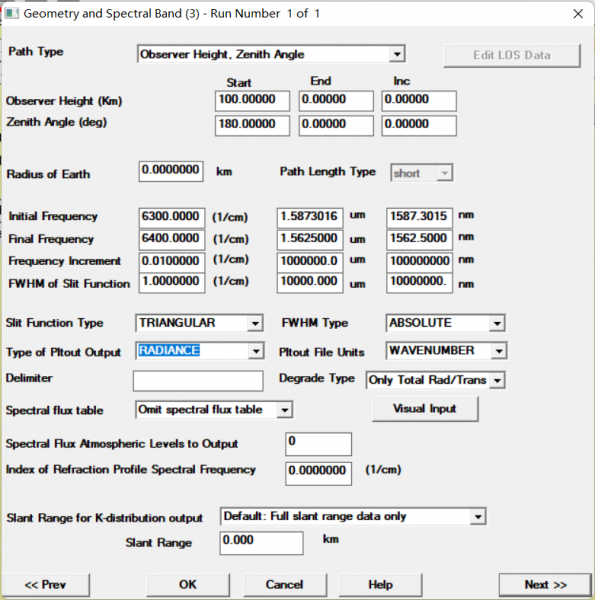Go back with the Prev button

tap(46, 585)
